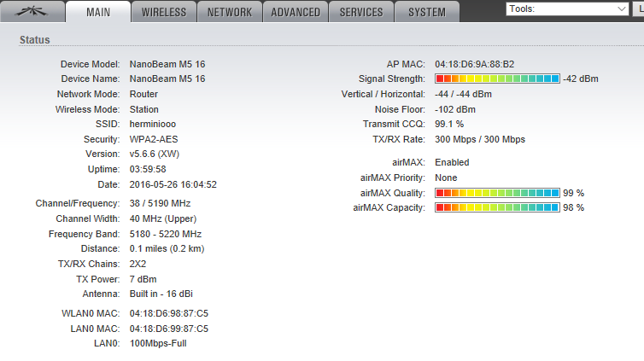Click uptime value 03:59:58
The height and width of the screenshot is (361, 644).
pyautogui.click(x=148, y=169)
